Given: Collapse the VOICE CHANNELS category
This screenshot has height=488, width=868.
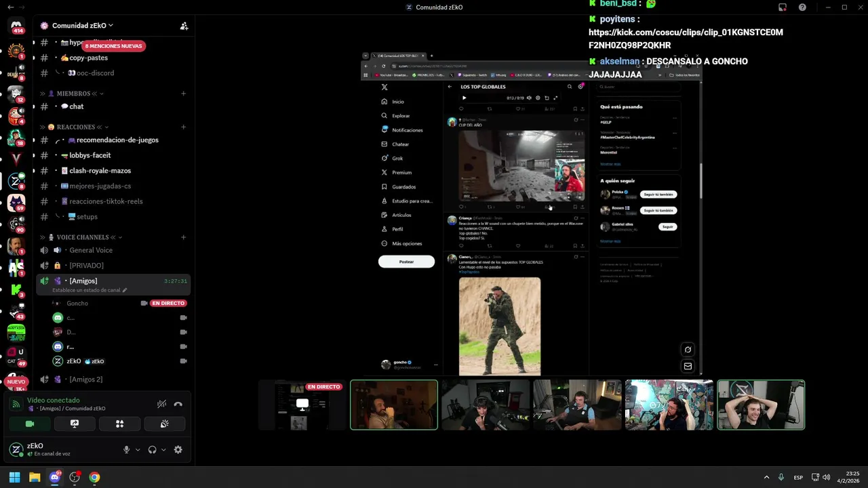Looking at the screenshot, I should pyautogui.click(x=85, y=237).
